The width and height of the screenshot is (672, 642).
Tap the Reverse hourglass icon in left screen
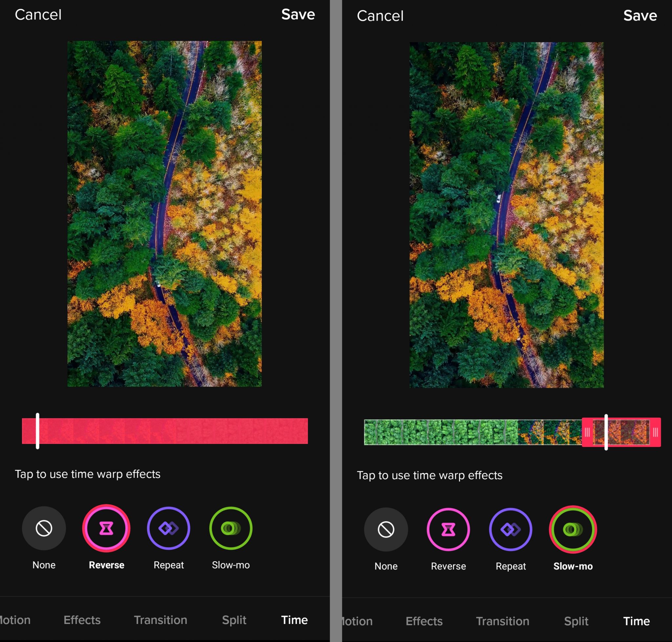[x=106, y=528]
